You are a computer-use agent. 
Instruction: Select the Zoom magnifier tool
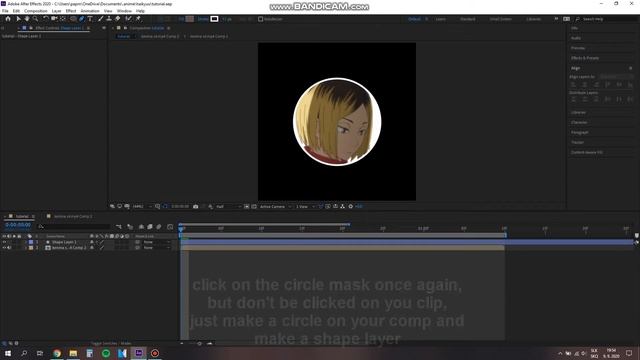(x=36, y=19)
